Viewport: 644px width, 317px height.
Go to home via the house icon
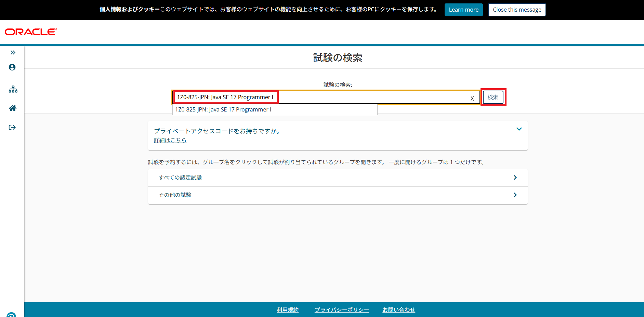coord(13,108)
